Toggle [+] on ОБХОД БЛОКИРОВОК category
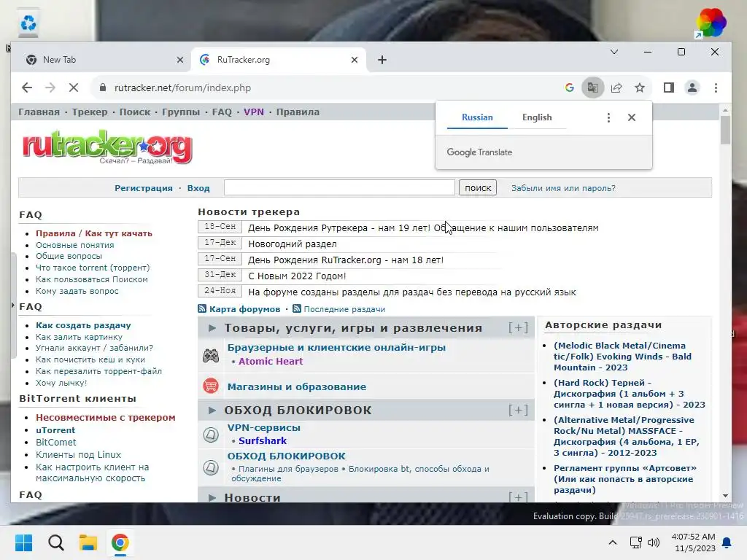Screen dimensions: 747x560 click(519, 410)
